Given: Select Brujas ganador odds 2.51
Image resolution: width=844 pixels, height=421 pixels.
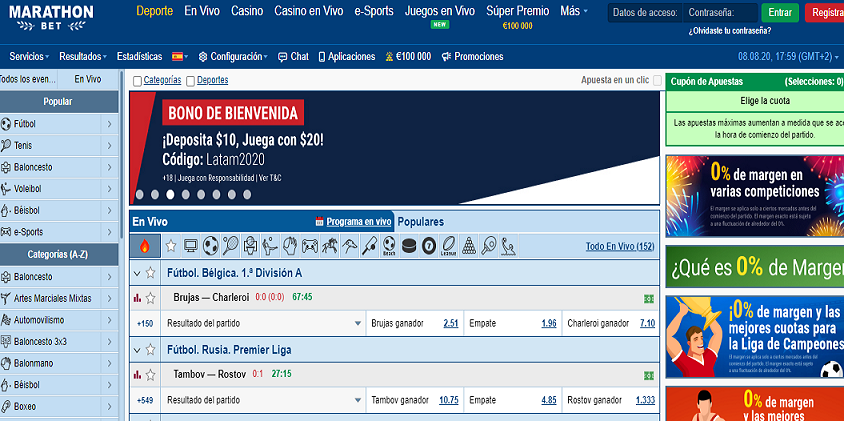Looking at the screenshot, I should click(x=451, y=324).
